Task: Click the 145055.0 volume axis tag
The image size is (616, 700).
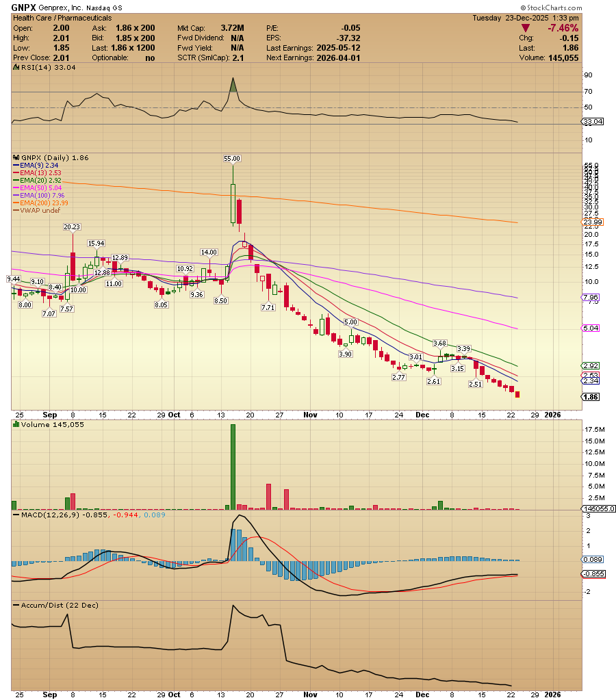Action: [x=599, y=508]
